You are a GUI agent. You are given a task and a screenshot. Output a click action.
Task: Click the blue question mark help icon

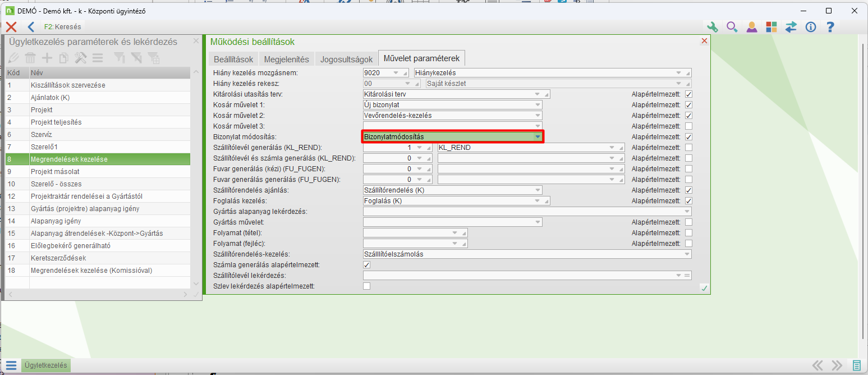830,26
